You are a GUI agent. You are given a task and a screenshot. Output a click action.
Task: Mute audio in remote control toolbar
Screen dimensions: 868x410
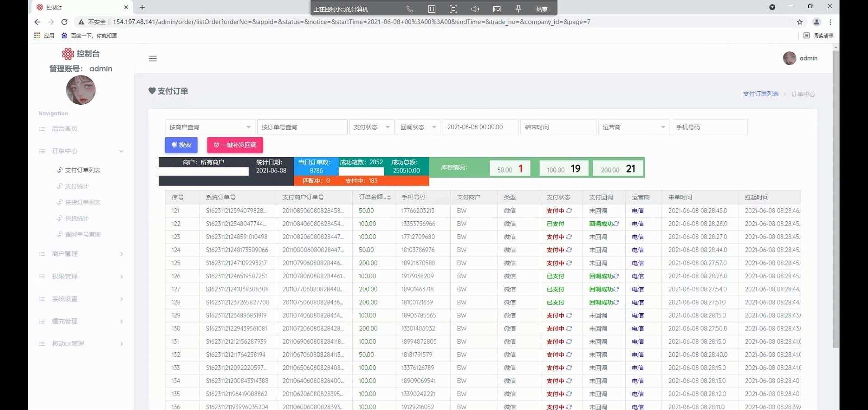[475, 9]
